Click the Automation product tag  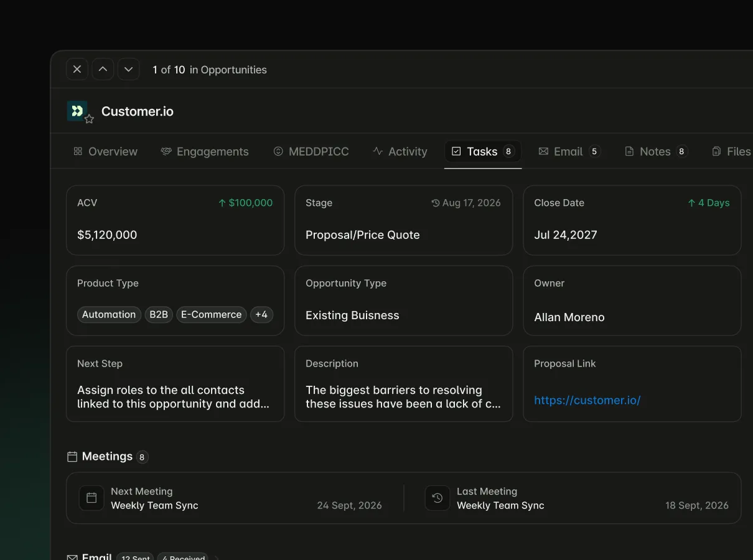coord(109,315)
